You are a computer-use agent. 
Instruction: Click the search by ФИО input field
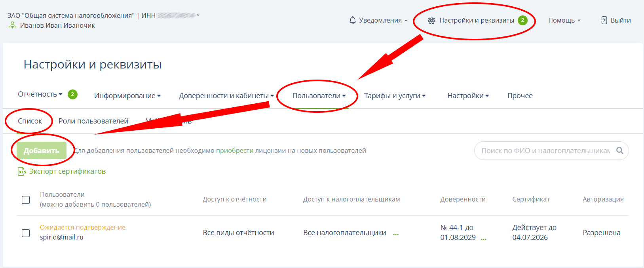point(545,151)
